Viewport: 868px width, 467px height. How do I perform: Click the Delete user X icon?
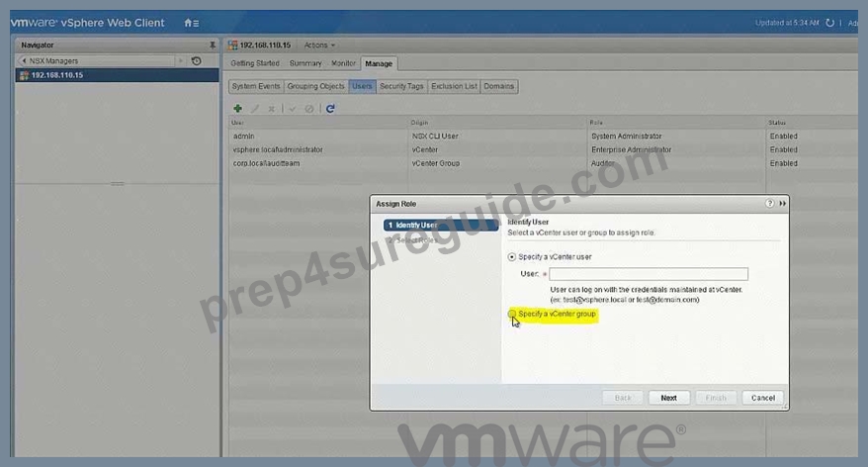[x=271, y=109]
